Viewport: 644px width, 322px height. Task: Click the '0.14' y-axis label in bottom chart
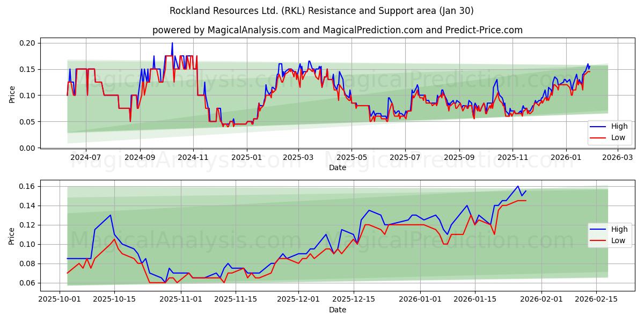pos(27,206)
